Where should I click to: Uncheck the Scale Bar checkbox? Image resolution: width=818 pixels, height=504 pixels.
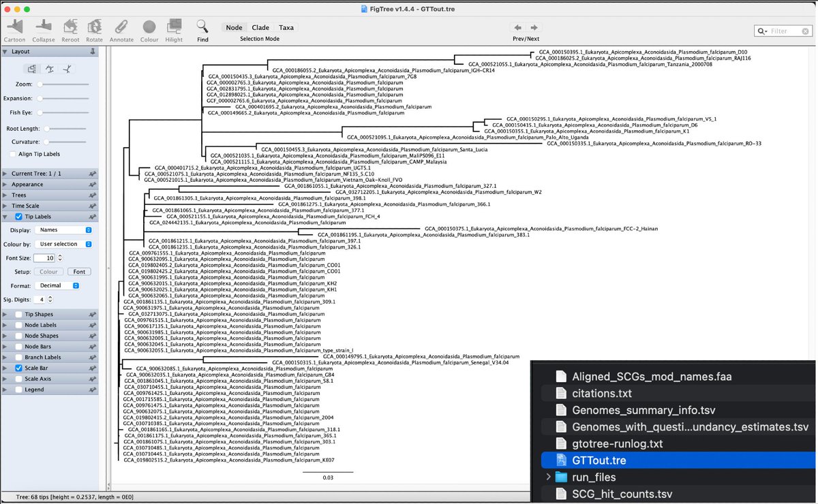coord(18,368)
